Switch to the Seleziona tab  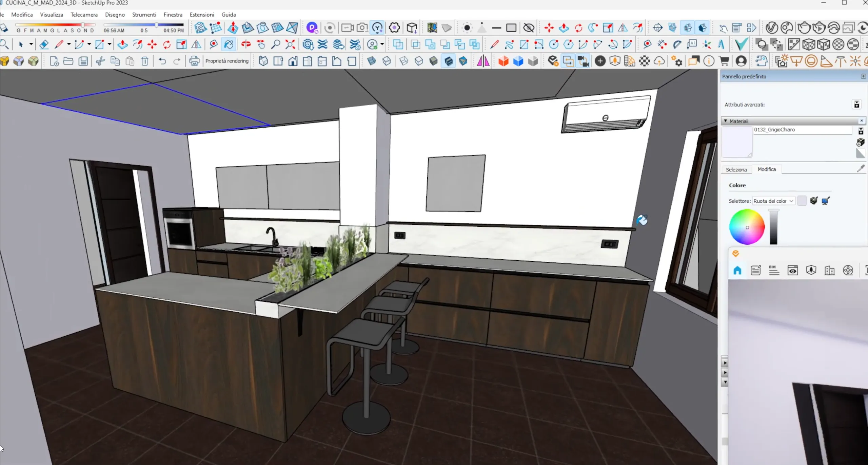(x=736, y=169)
